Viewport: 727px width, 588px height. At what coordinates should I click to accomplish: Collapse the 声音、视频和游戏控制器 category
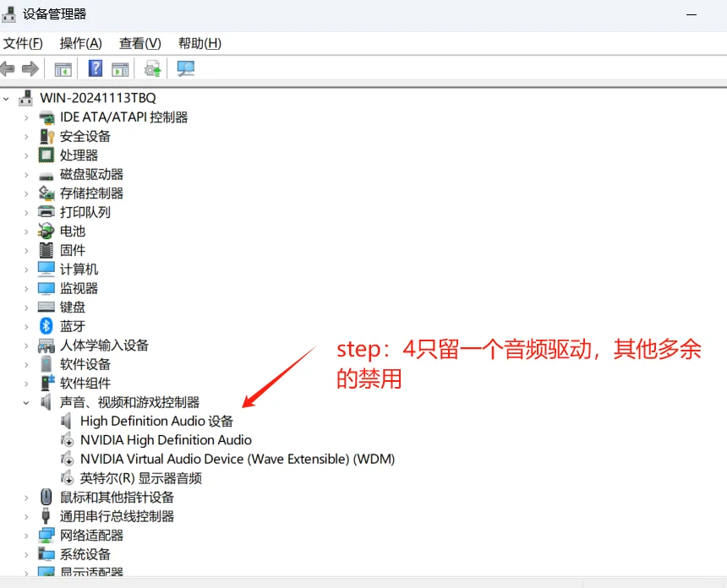[25, 401]
